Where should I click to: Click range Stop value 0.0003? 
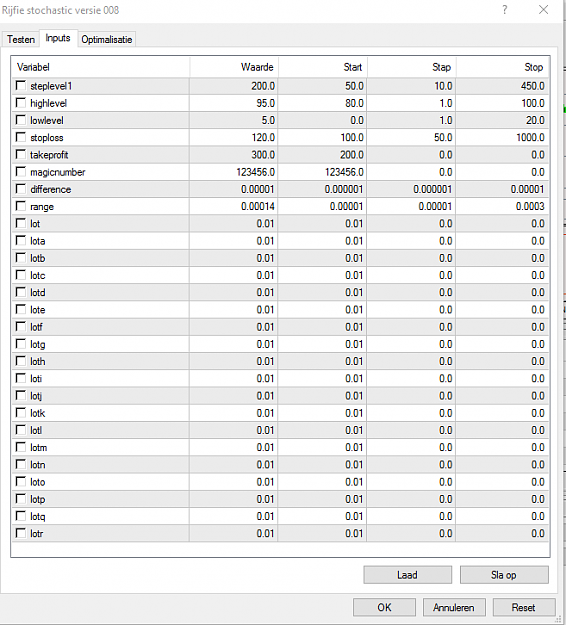[x=530, y=206]
